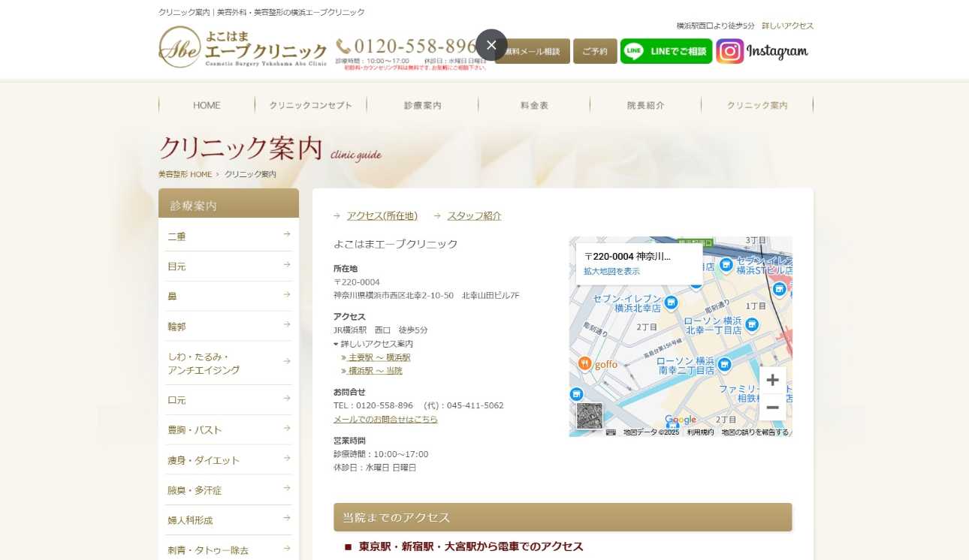This screenshot has width=969, height=560.
Task: Open 輪郭 in the sidebar
Action: tap(228, 326)
